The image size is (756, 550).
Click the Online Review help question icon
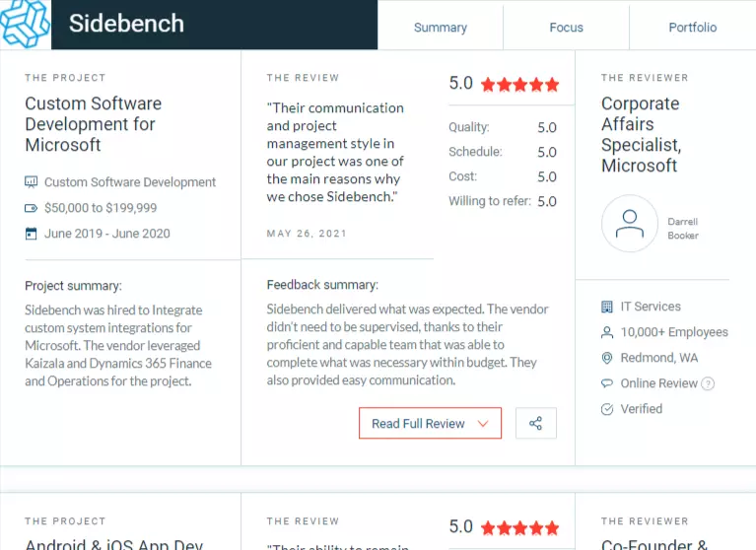click(708, 383)
